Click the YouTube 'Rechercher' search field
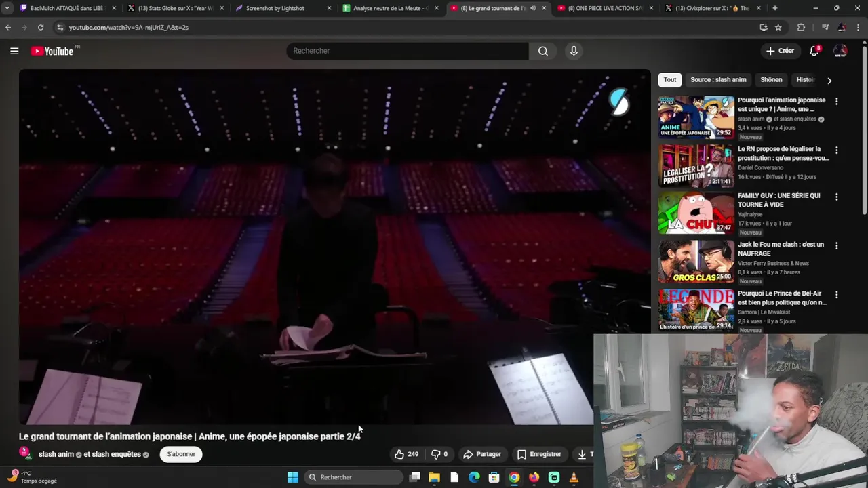 (408, 51)
